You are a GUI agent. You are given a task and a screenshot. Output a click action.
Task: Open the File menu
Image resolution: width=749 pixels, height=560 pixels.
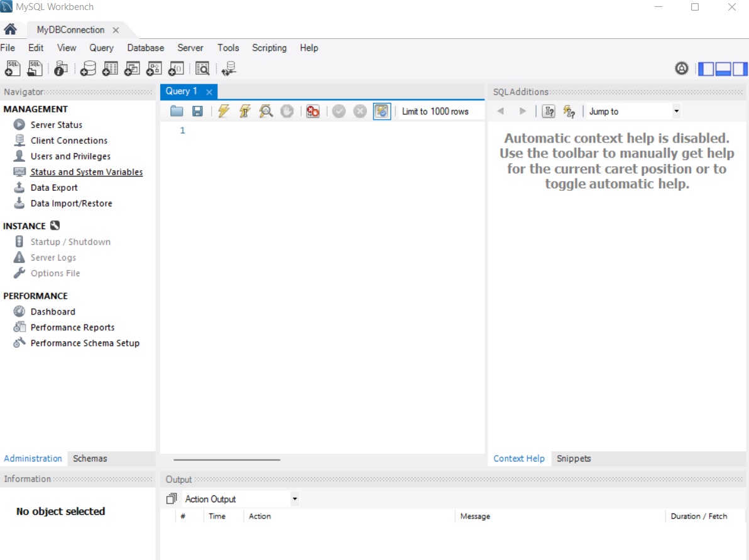(x=8, y=48)
